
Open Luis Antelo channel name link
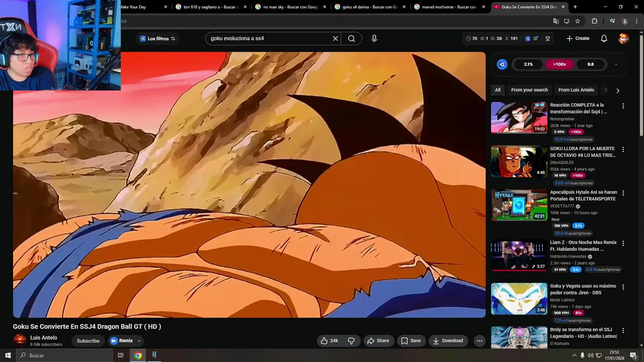44,338
